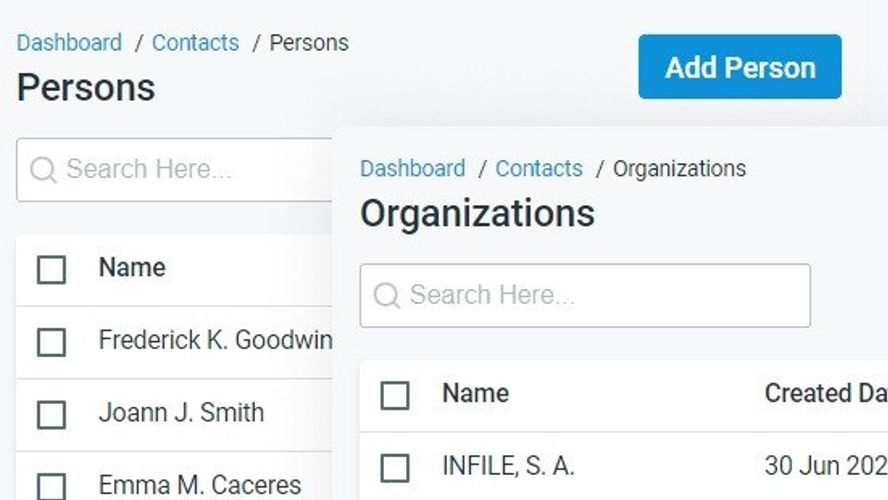
Task: Click the search magnifier icon in the Persons search box
Action: point(43,169)
